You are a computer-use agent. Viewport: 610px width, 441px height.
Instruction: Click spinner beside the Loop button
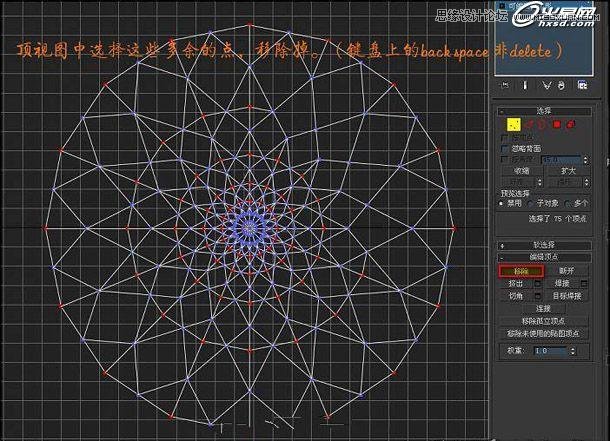coord(586,182)
